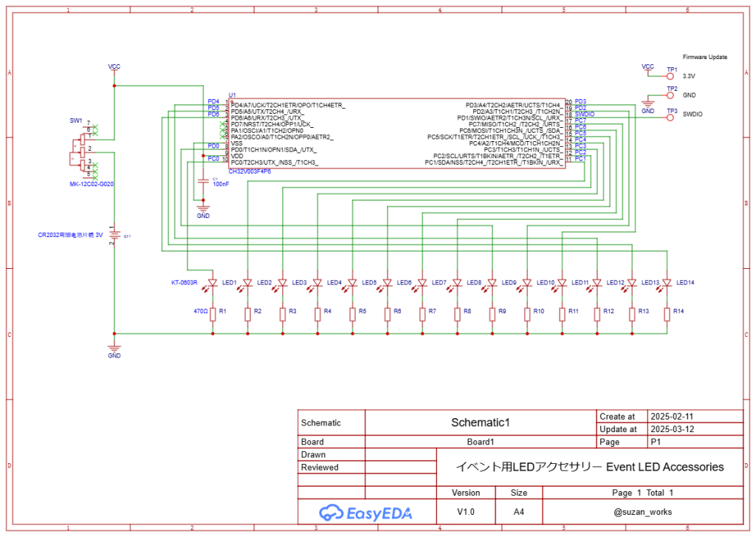This screenshot has height=537, width=756.
Task: Click the @suzan_works author text
Action: pos(643,512)
